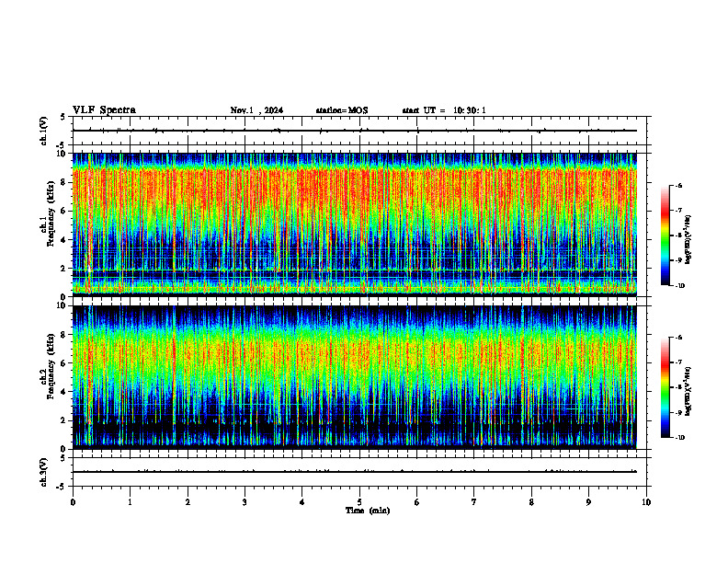Click the "2" kHz tick of ch.2 spectrogram
Screen dimensions: 728x563
(x=64, y=420)
